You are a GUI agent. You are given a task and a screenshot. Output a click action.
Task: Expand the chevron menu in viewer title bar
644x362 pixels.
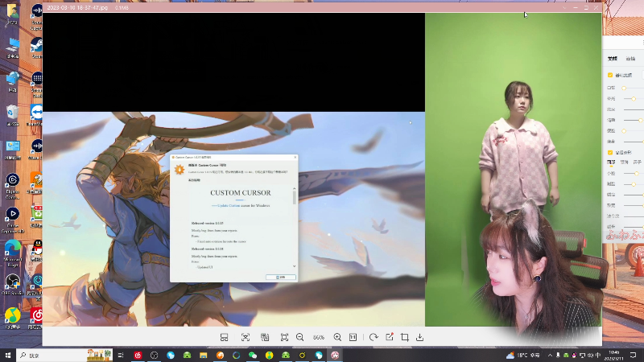tap(564, 7)
